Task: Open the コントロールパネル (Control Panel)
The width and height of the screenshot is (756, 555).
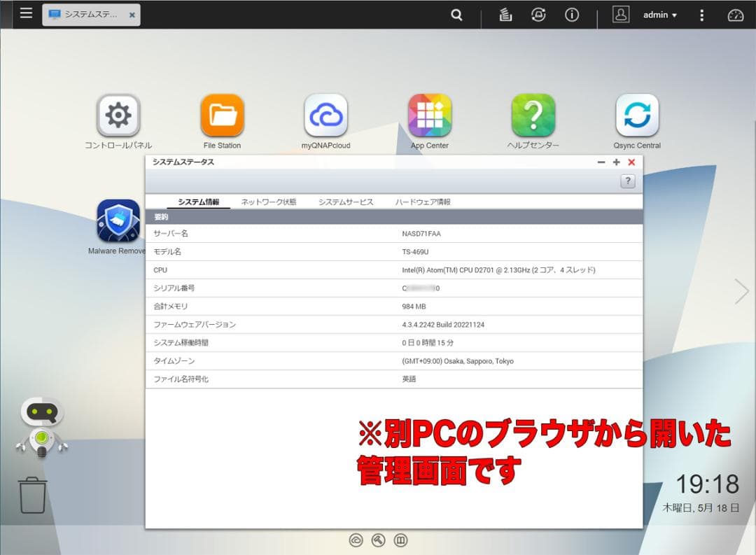Action: pyautogui.click(x=118, y=114)
